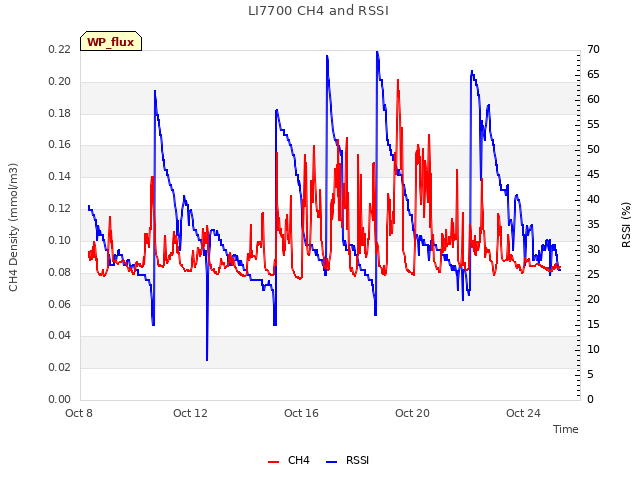Click the CH4 Density (mmol/m3) axis title
Screen dimensions: 640x480
coord(13,228)
